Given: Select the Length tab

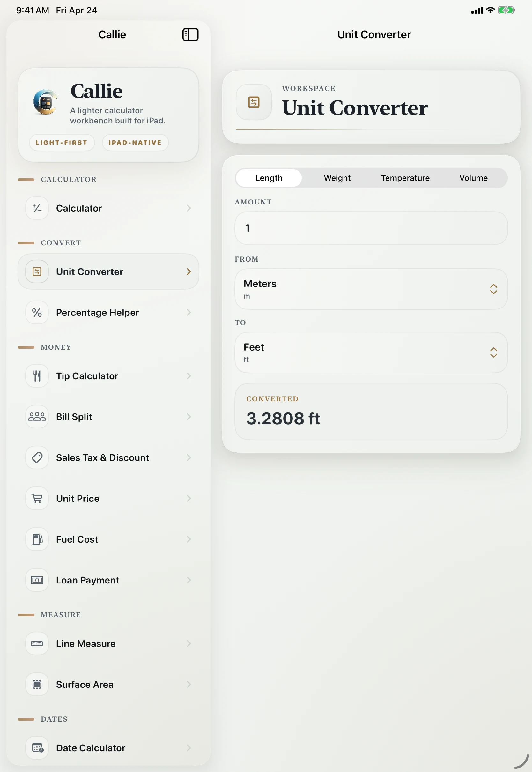Looking at the screenshot, I should (x=269, y=178).
